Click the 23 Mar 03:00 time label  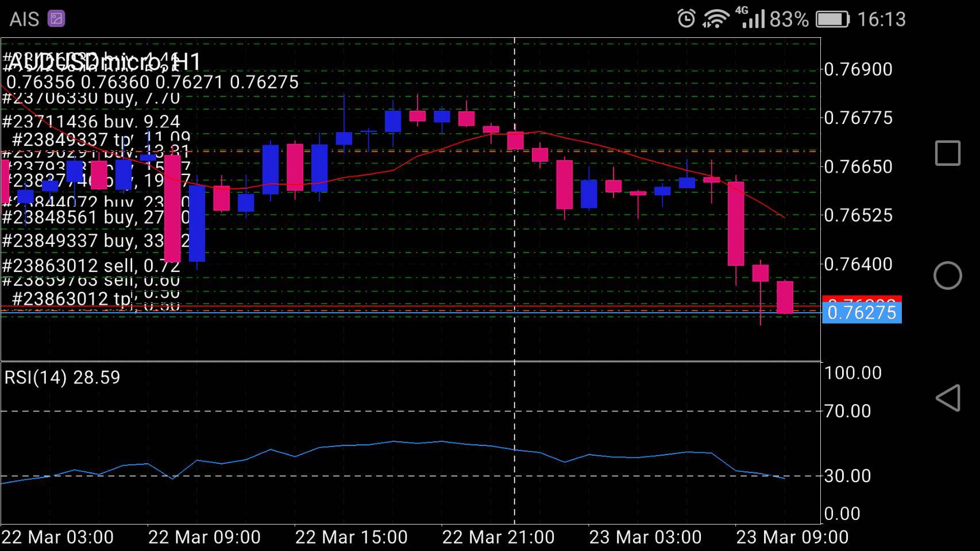pos(645,538)
